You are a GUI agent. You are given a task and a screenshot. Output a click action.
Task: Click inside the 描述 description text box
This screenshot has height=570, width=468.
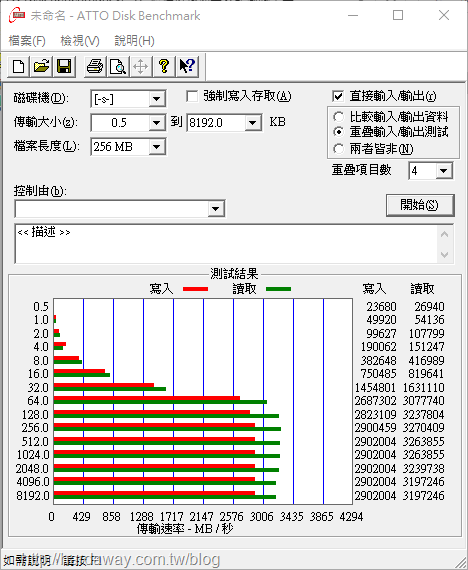click(x=225, y=244)
